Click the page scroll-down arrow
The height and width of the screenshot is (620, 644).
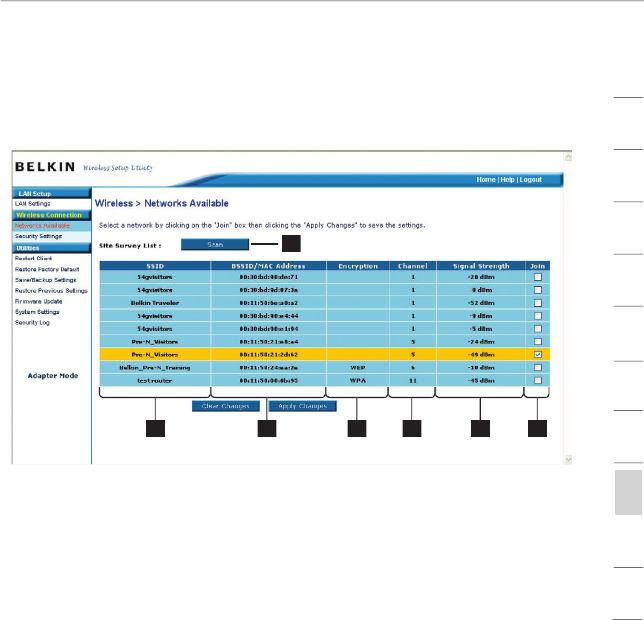point(568,459)
